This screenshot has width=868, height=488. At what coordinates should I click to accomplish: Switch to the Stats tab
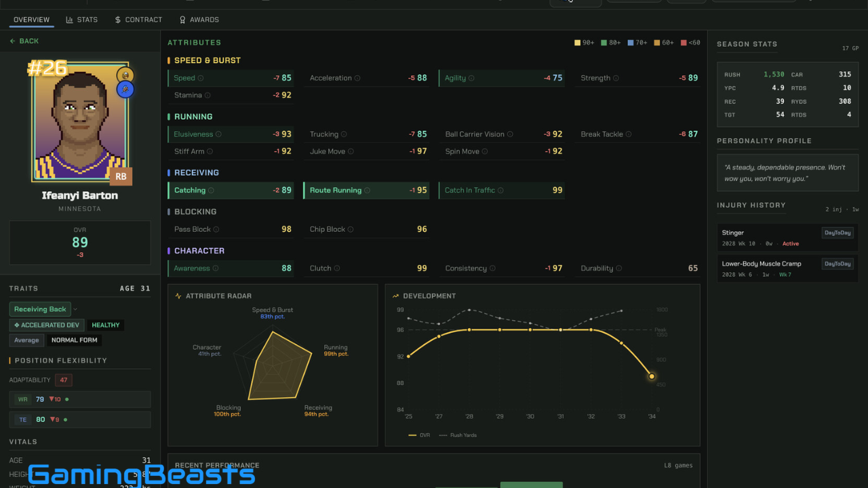[x=82, y=20]
